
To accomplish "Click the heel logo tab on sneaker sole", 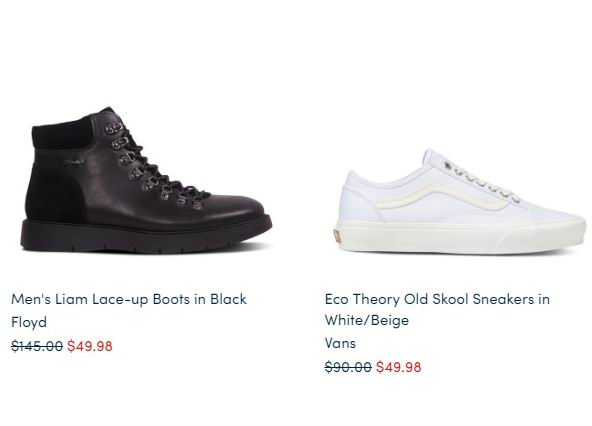I will (x=337, y=236).
